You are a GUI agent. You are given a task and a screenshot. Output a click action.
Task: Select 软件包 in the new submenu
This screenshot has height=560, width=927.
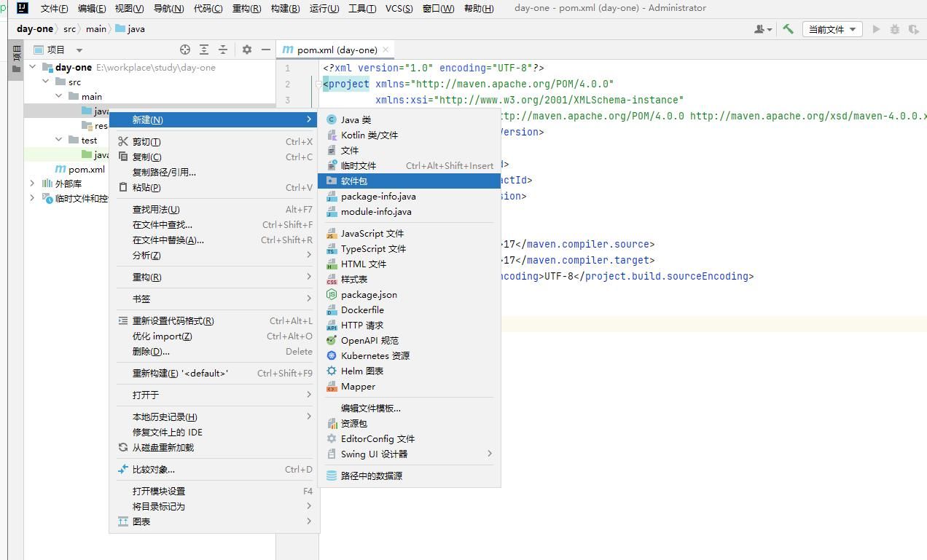point(354,181)
